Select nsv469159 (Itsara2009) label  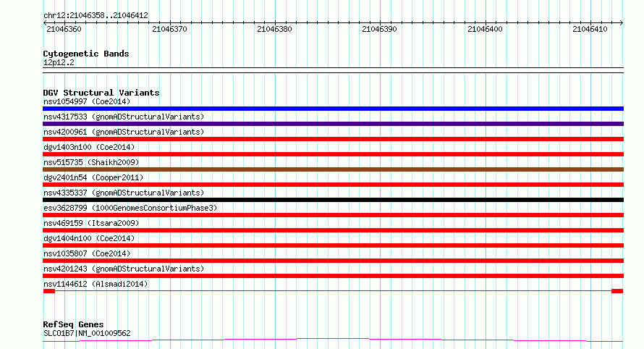(91, 223)
